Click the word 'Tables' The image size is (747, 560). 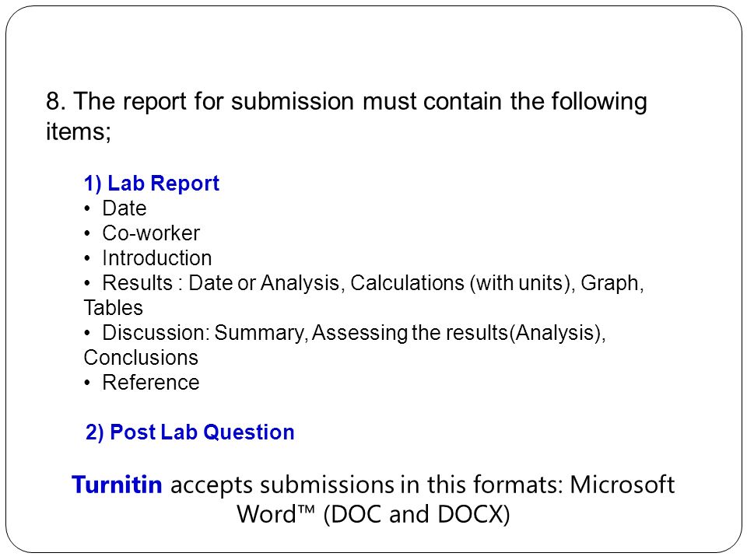pyautogui.click(x=114, y=308)
